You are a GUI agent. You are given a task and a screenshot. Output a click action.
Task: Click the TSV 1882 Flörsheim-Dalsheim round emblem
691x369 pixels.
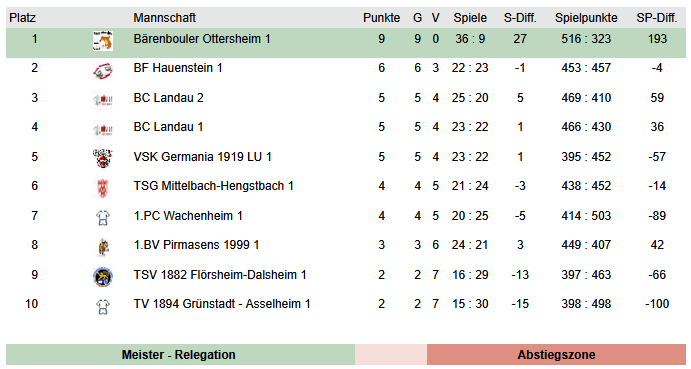103,277
